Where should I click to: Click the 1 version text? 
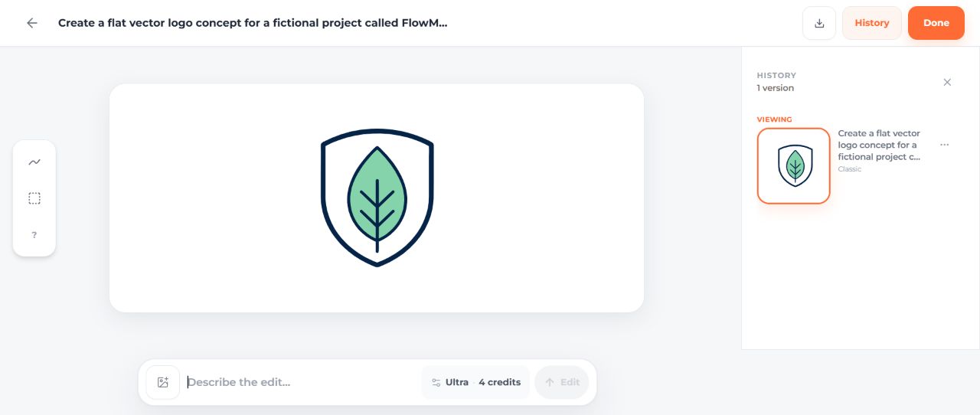coord(776,88)
